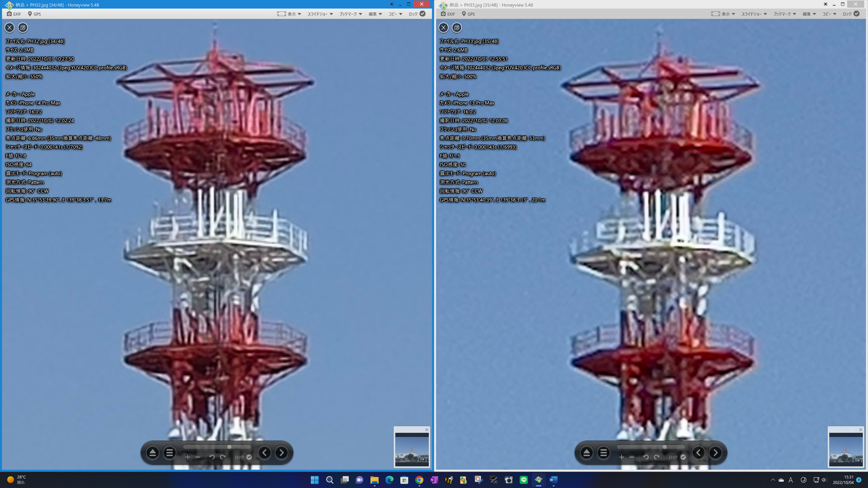Click the copy EXIF info icon
868x488 pixels.
[23, 28]
